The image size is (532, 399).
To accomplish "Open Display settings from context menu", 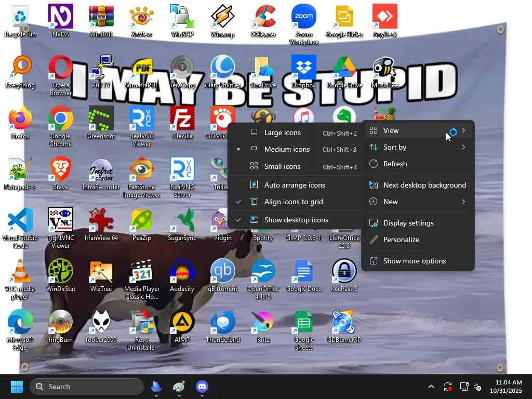I will pos(418,223).
